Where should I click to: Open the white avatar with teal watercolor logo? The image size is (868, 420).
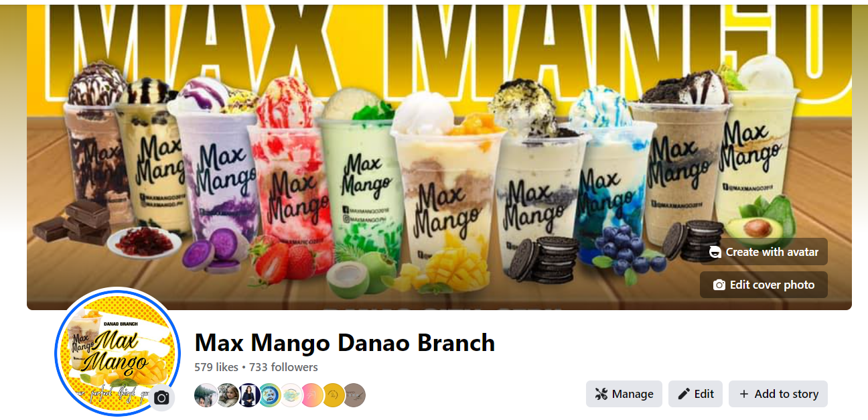click(x=291, y=395)
